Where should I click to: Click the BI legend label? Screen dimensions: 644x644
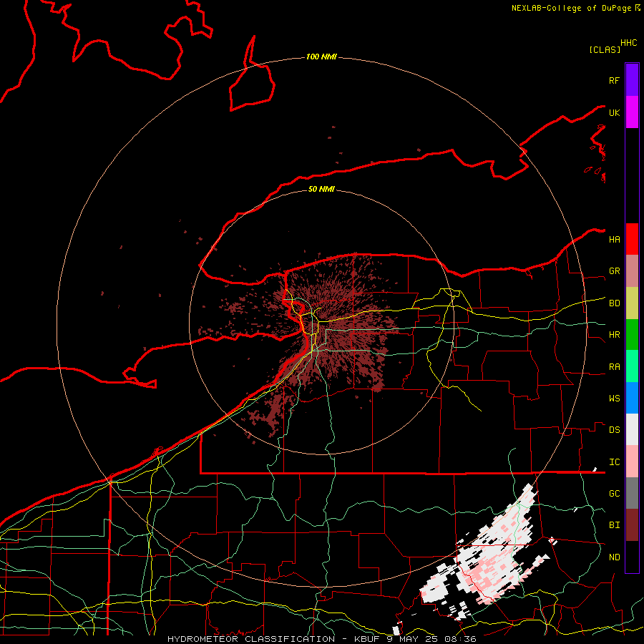pos(615,525)
